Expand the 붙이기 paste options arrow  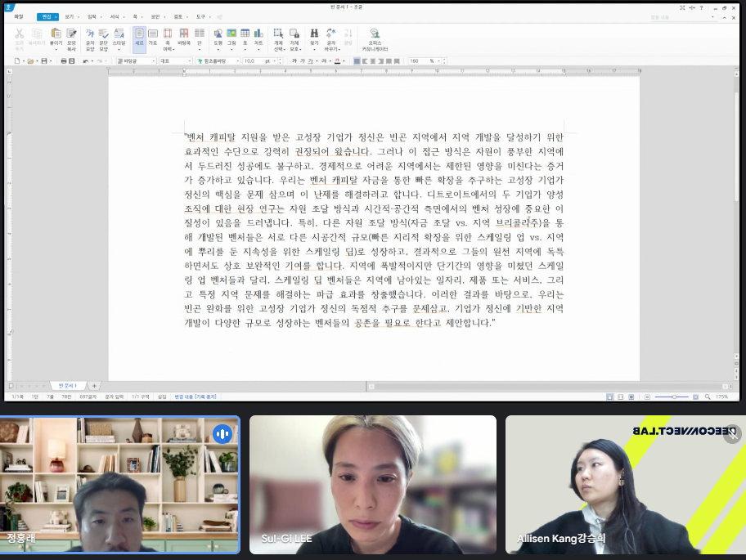point(56,49)
